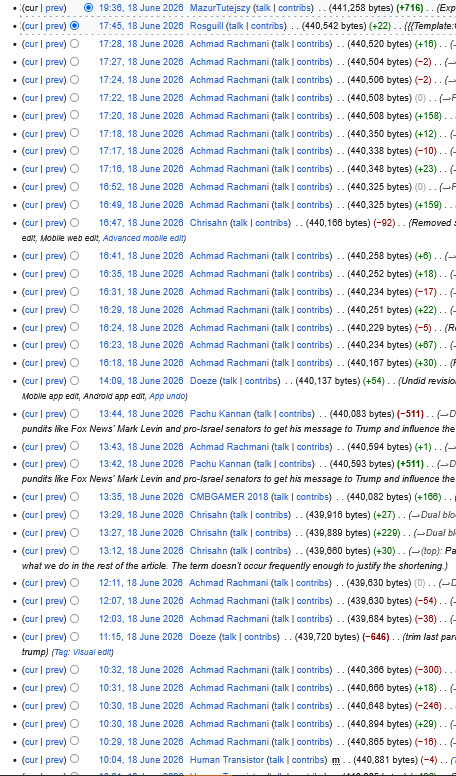
Task: Click 'cur' for the 11:15 Doeze revision
Action: [x=31, y=636]
